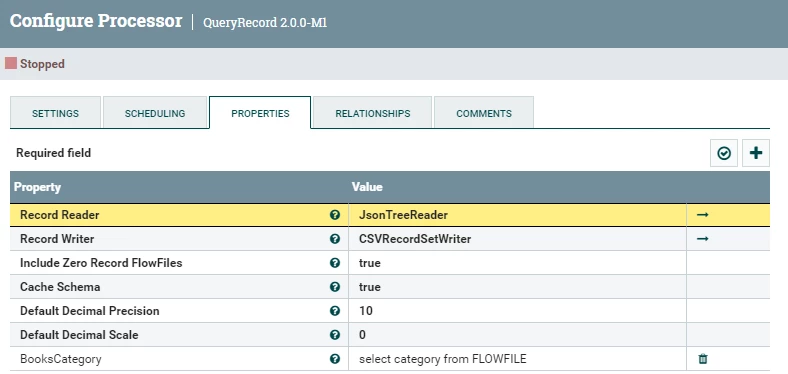
Task: Delete the BooksCategory property with trash icon
Action: [x=703, y=359]
